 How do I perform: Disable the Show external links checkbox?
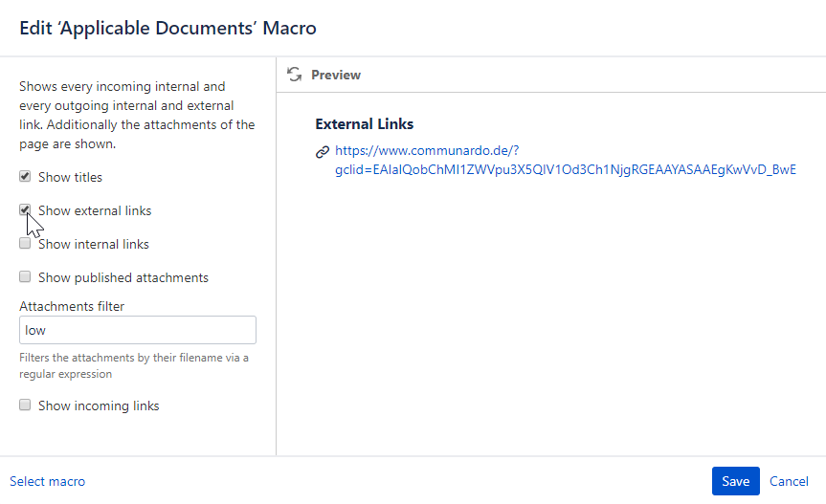pyautogui.click(x=25, y=210)
